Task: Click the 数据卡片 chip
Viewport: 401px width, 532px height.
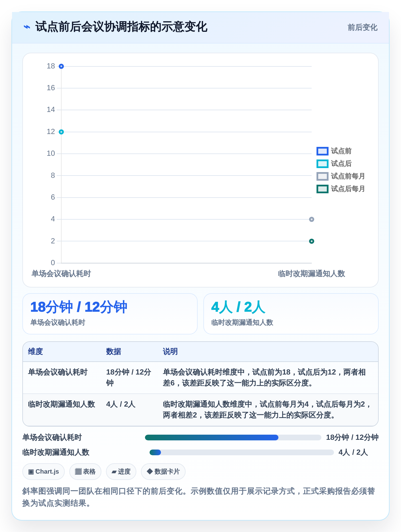Action: pyautogui.click(x=163, y=472)
